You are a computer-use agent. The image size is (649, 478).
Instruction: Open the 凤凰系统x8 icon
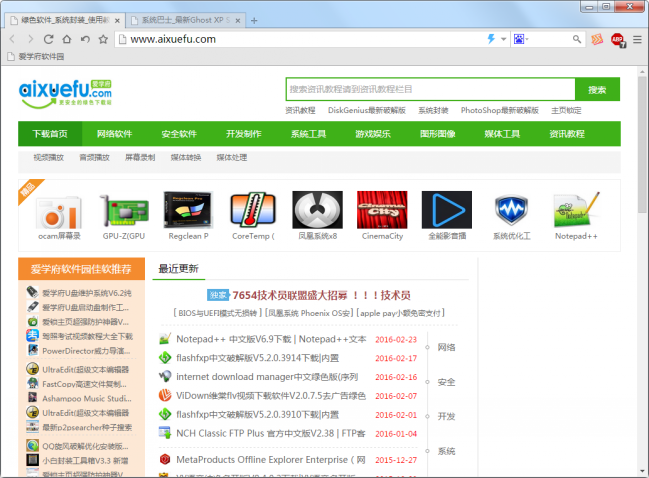coord(317,210)
